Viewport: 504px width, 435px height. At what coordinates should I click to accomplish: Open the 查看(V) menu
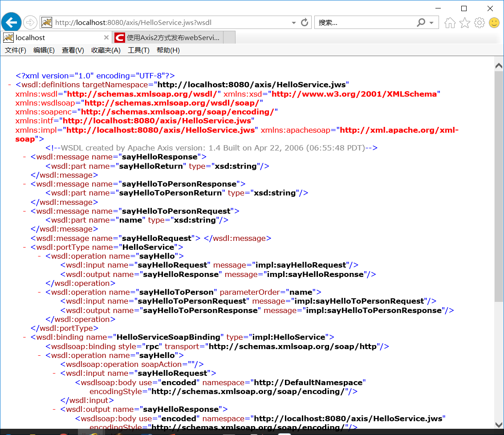73,50
